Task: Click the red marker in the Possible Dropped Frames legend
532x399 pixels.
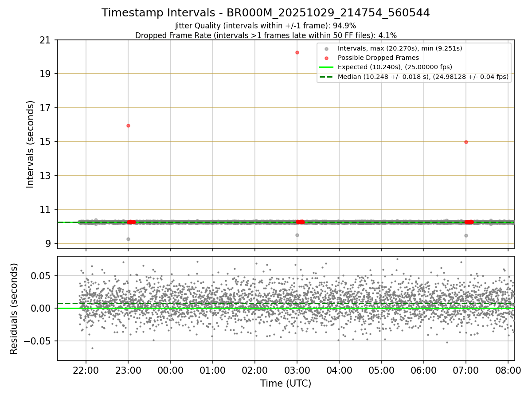Action: click(326, 58)
